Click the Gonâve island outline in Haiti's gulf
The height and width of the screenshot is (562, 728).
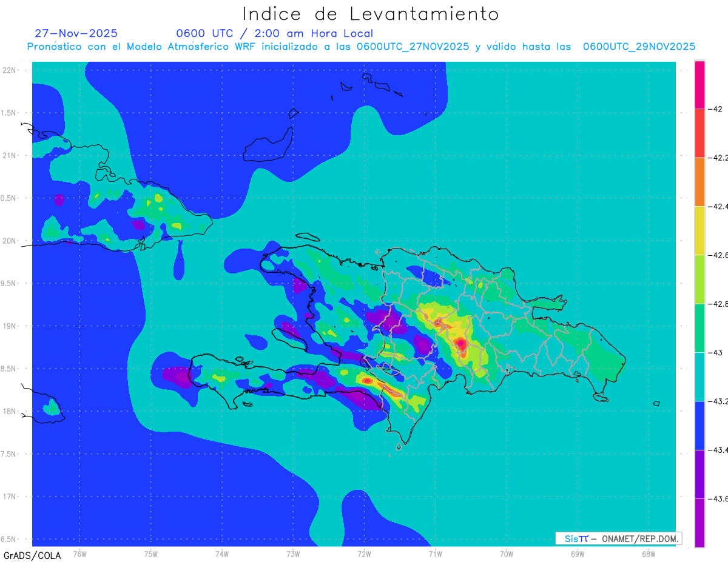tap(290, 338)
